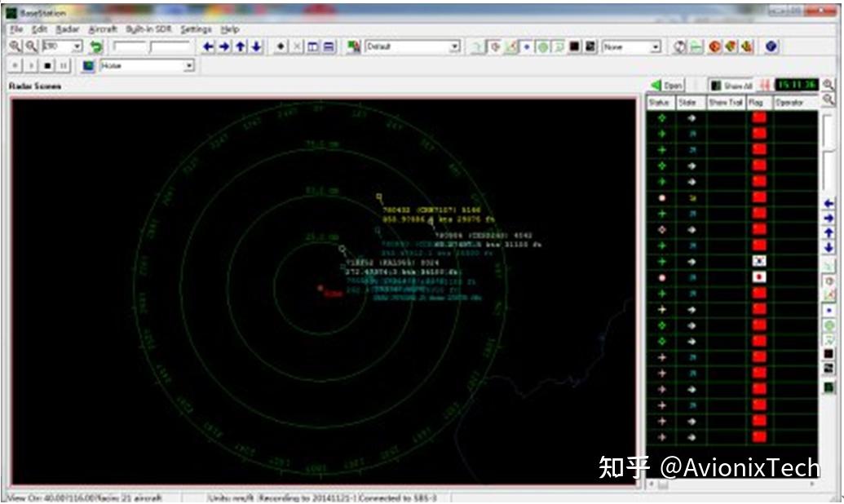Select the zoom-in magnifier tool
Image resolution: width=844 pixels, height=504 pixels.
click(x=15, y=46)
